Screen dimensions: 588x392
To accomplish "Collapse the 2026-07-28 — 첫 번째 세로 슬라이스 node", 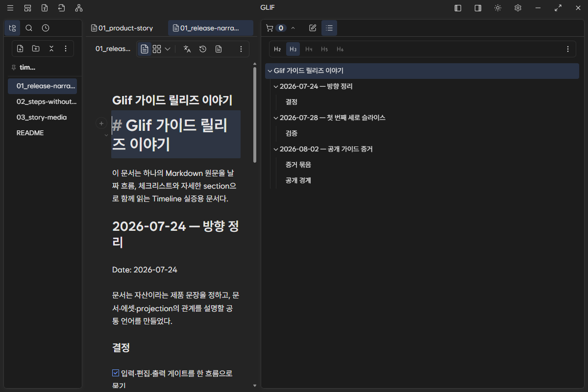I will [x=275, y=118].
